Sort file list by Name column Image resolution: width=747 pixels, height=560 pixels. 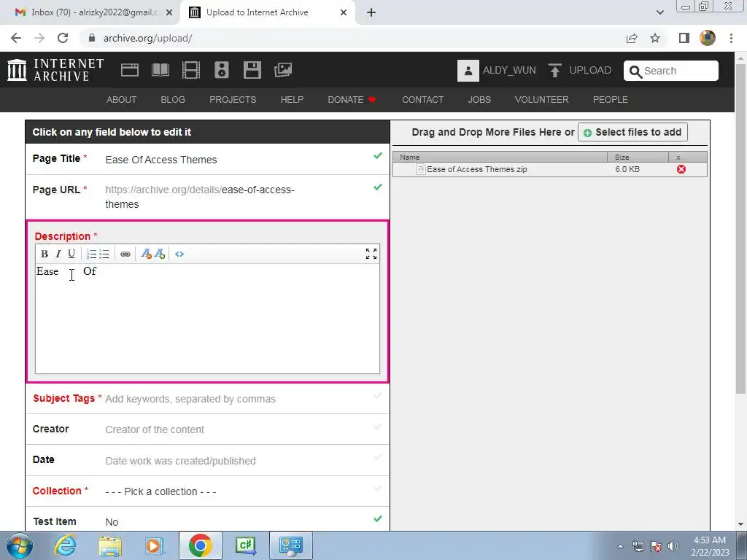[500, 157]
